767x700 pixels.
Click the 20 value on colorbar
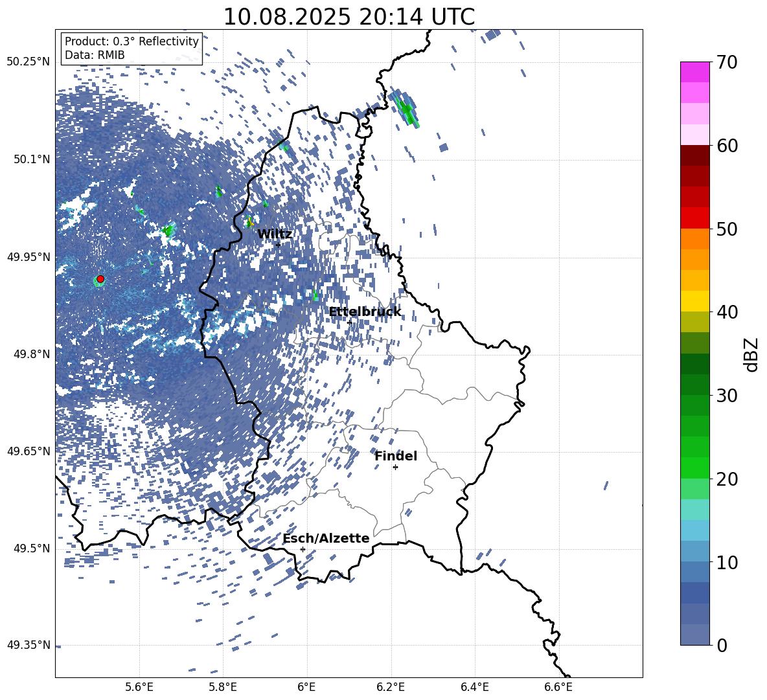coord(727,479)
